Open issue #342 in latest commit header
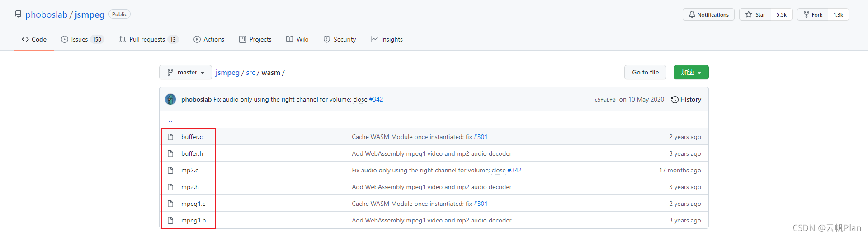868x236 pixels. [376, 99]
